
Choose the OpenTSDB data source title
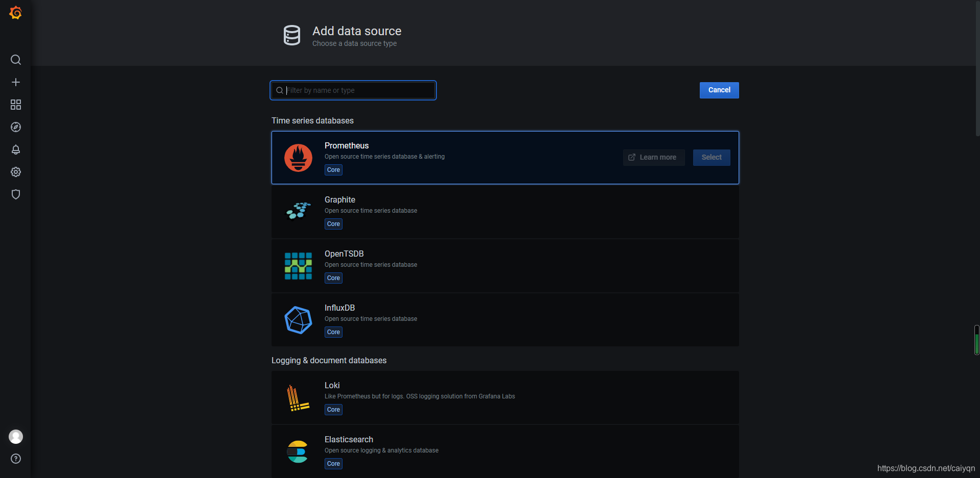[x=344, y=254]
